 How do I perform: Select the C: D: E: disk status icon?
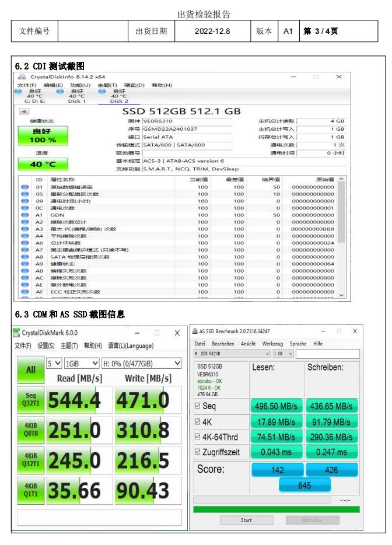19,92
